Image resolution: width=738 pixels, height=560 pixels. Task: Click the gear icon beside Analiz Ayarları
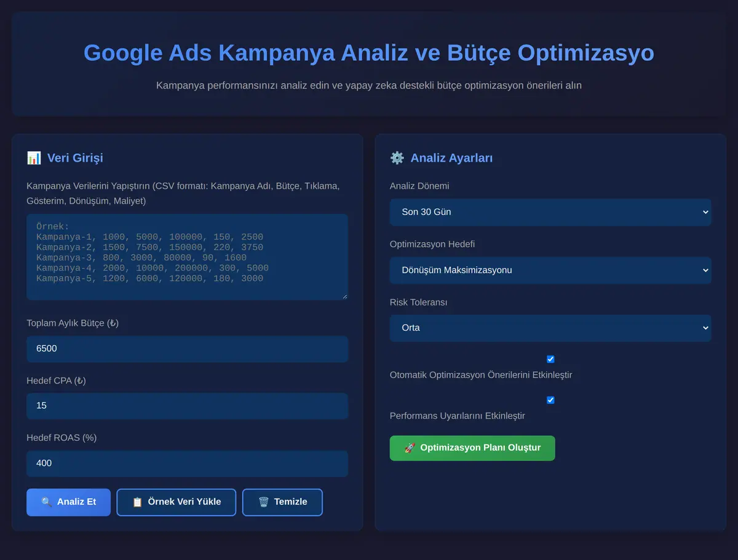397,158
